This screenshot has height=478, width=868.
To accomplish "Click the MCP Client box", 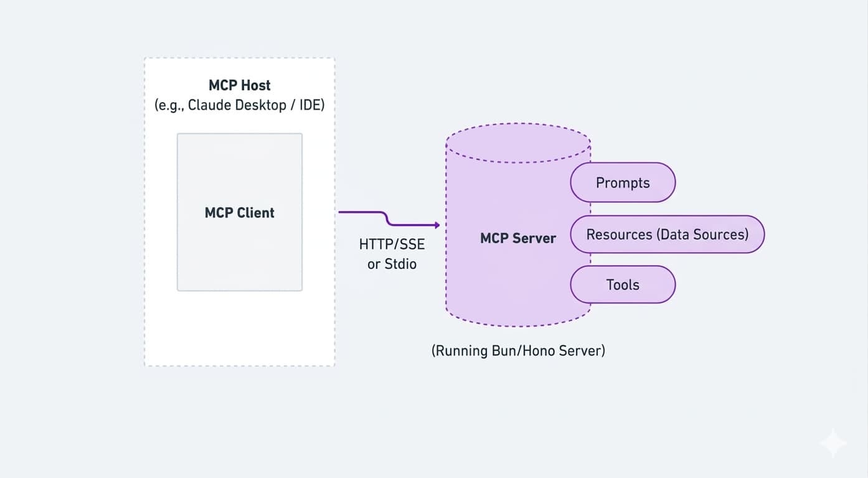I will [240, 212].
